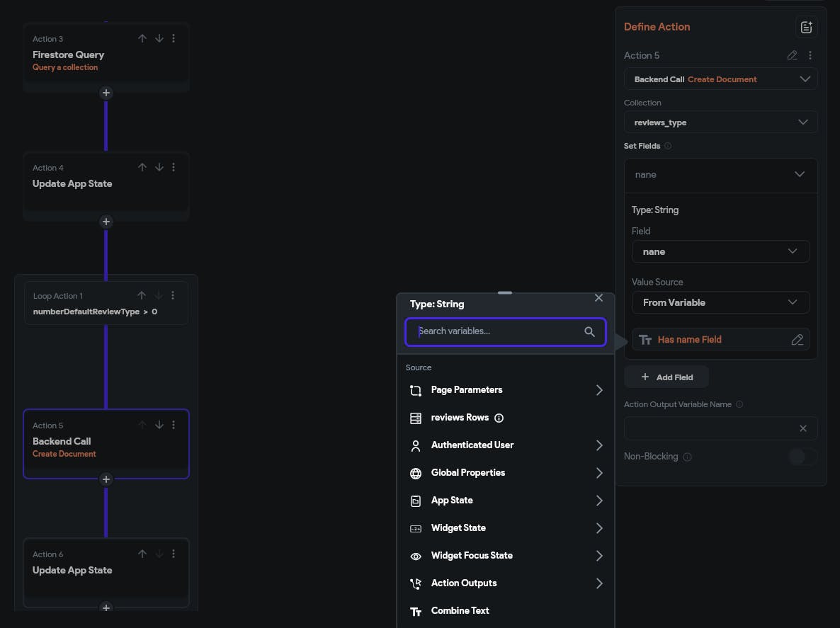Open the three-dot menu on Loop Action 1

tap(173, 295)
